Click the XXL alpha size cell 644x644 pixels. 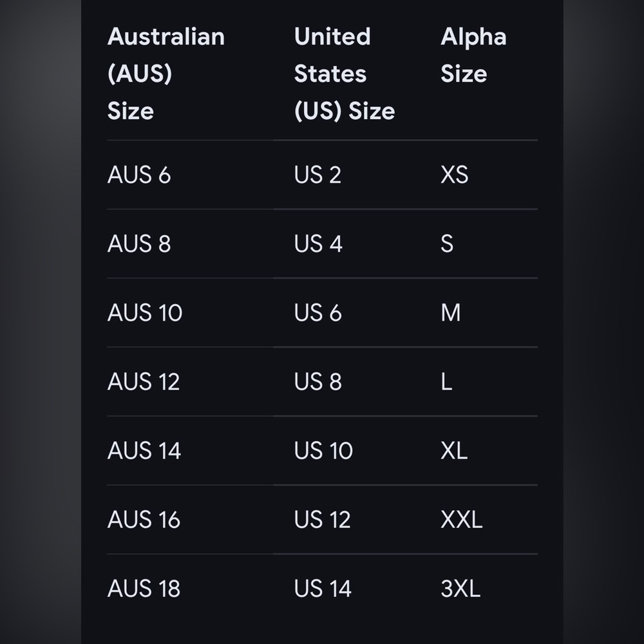(x=461, y=520)
